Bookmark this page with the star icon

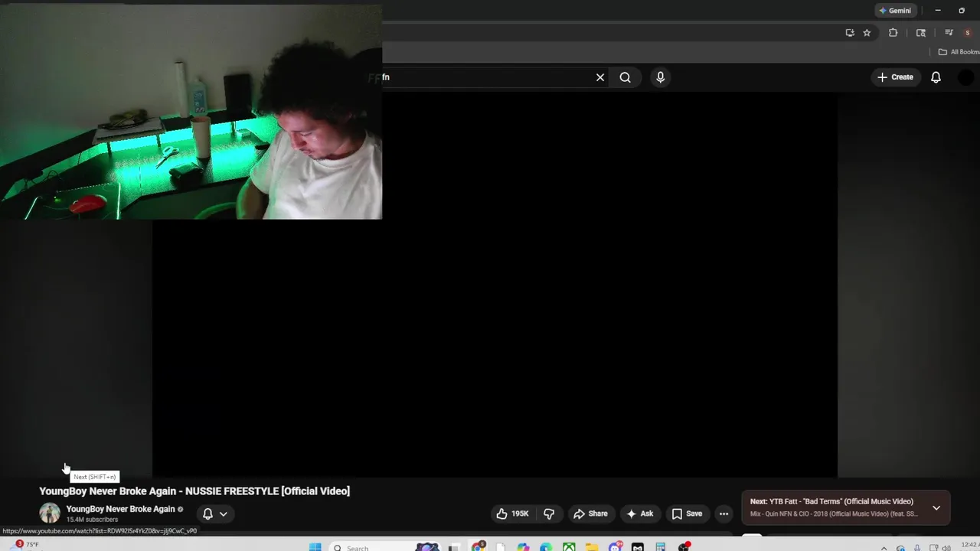(867, 33)
